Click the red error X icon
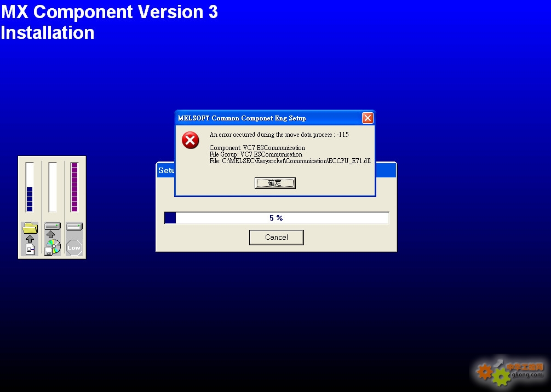The width and height of the screenshot is (551, 392). 191,141
